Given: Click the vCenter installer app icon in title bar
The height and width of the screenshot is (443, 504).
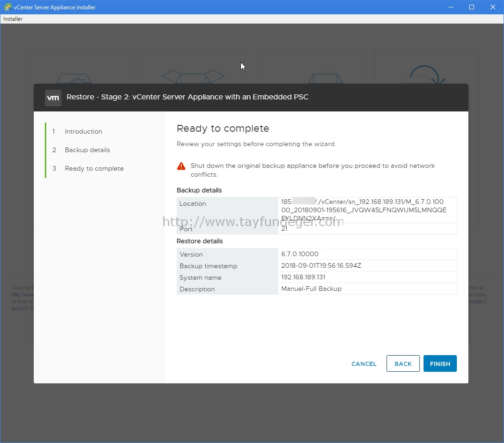Looking at the screenshot, I should (x=7, y=7).
